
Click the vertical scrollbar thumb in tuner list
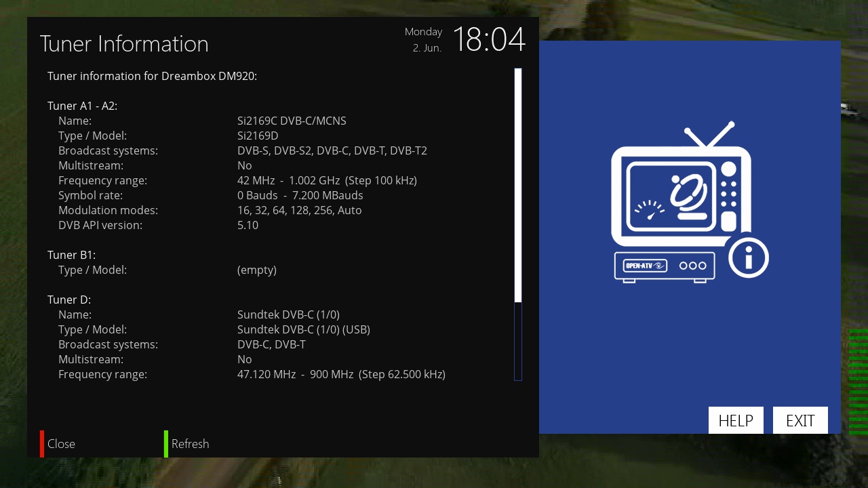[x=518, y=185]
